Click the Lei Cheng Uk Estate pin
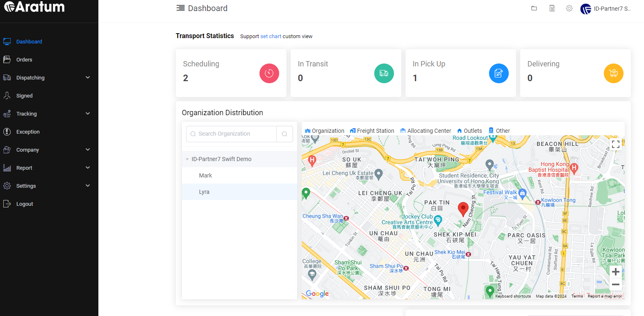The image size is (644, 316). [x=379, y=174]
